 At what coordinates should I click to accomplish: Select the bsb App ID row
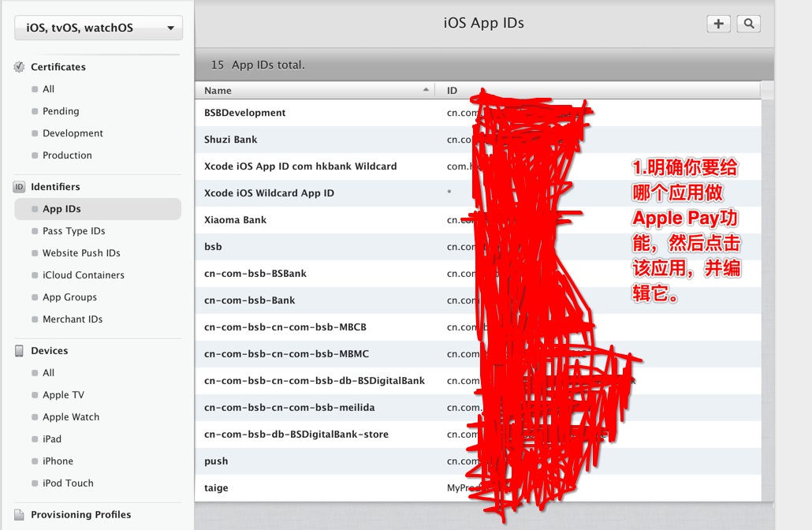tap(478, 247)
